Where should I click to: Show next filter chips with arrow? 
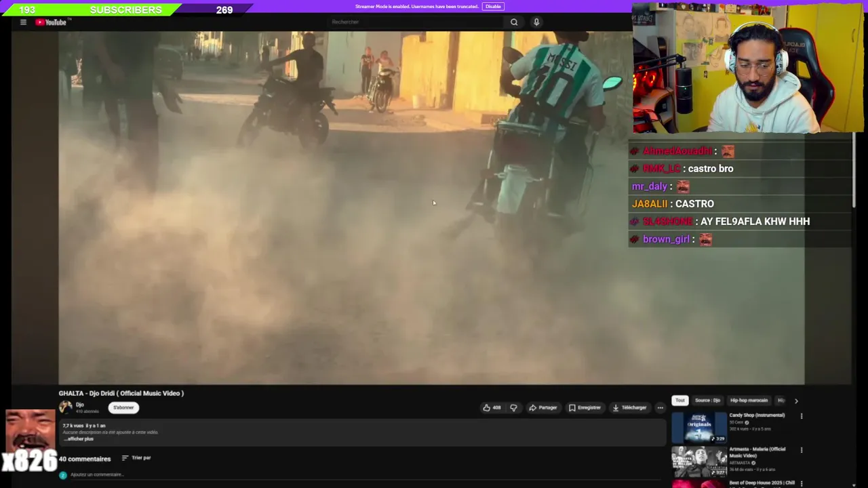tap(796, 401)
